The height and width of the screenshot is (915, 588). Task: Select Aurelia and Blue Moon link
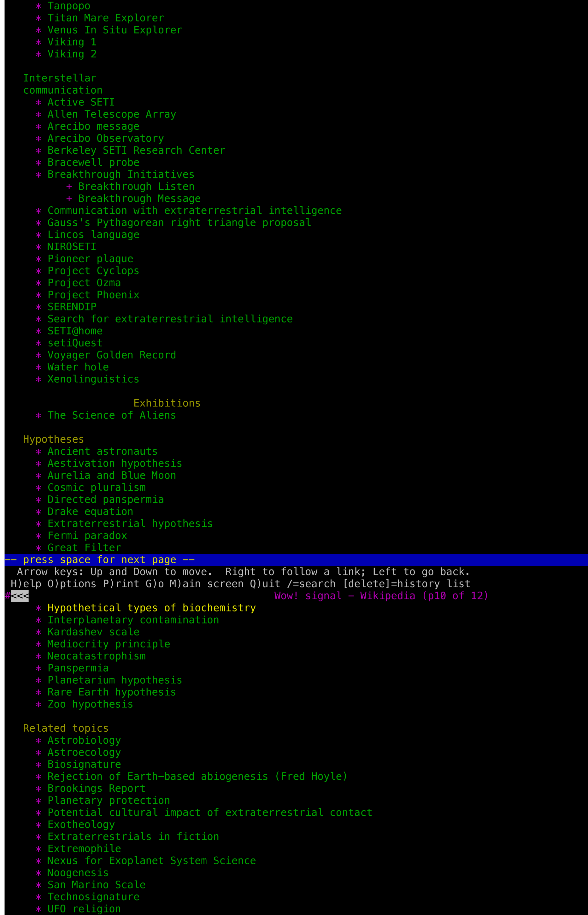pyautogui.click(x=112, y=475)
